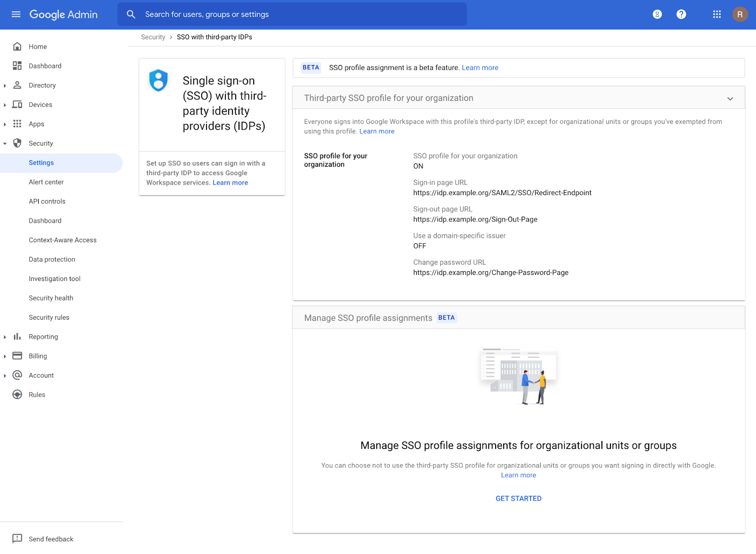Expand the Account section arrow
Screen dimensions: 756x554
click(5, 375)
